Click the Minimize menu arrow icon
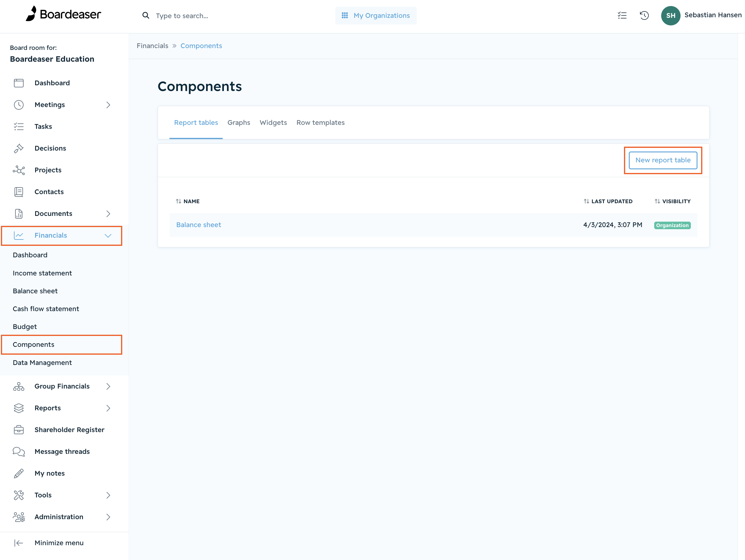This screenshot has height=560, width=745. [19, 543]
